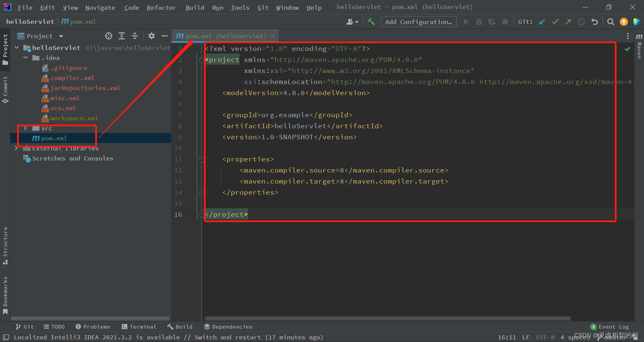This screenshot has height=342, width=644.
Task: Click the JetBrains Toolbox colorful icon
Action: coord(637,22)
